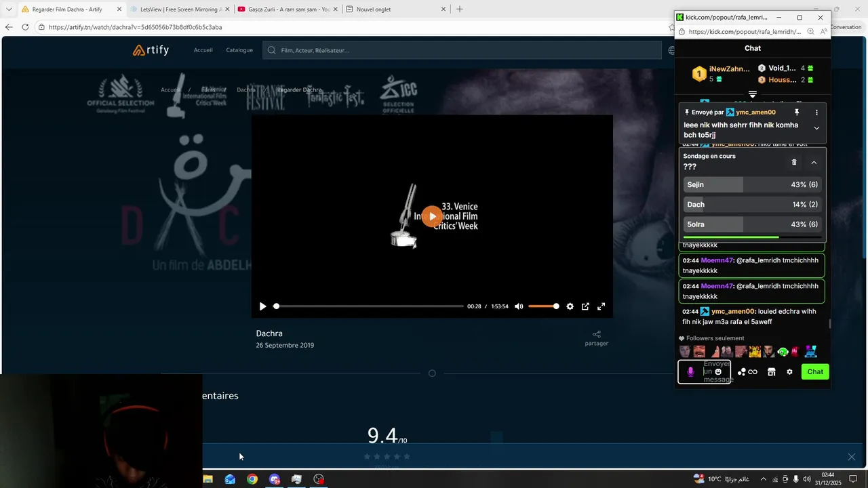The width and height of the screenshot is (868, 488).
Task: Close the Gașca Zurli YouTube tab
Action: tap(335, 9)
